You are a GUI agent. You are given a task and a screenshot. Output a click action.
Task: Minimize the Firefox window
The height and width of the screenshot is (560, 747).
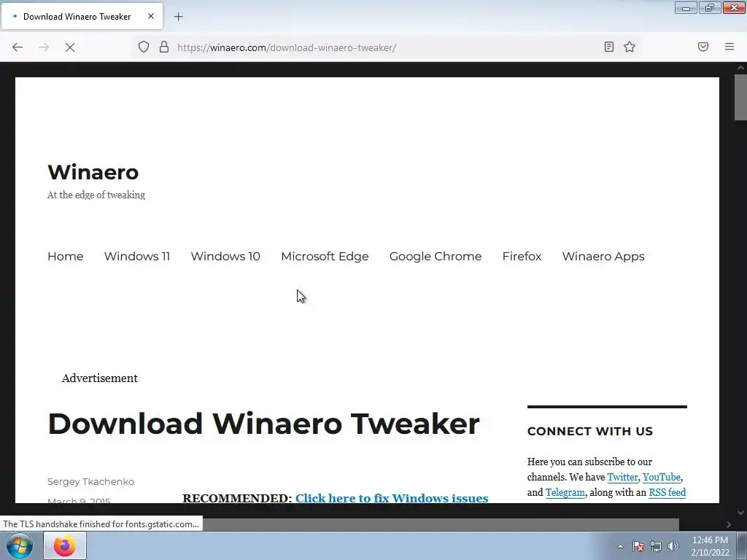(686, 8)
